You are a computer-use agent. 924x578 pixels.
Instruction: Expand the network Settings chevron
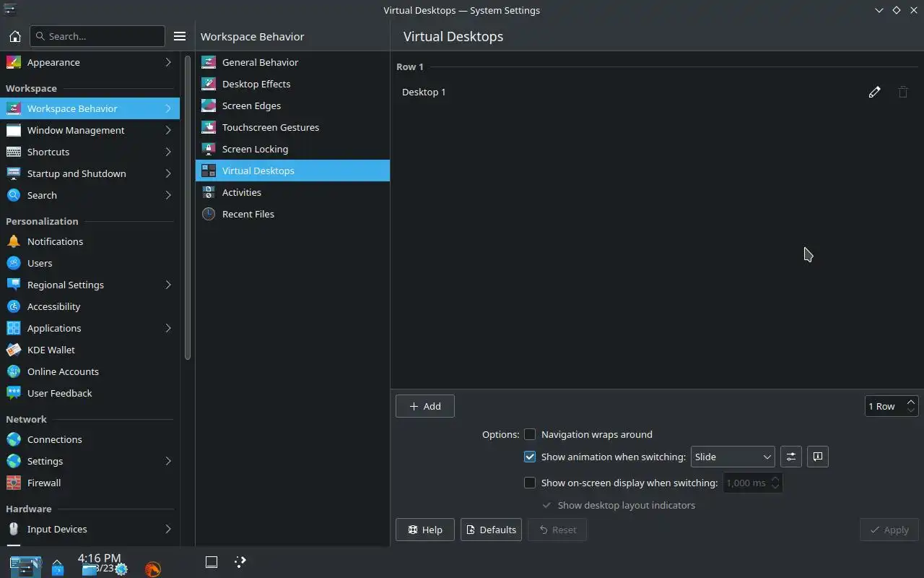[x=168, y=461]
